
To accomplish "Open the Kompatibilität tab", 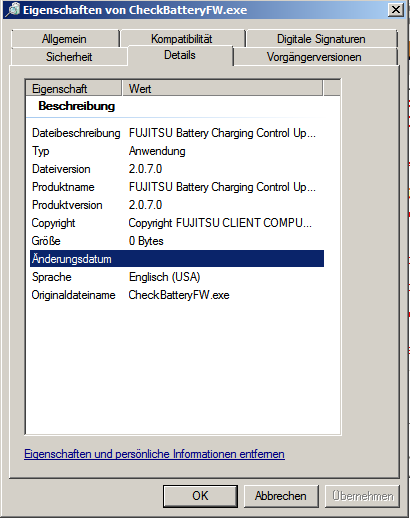I will 182,39.
